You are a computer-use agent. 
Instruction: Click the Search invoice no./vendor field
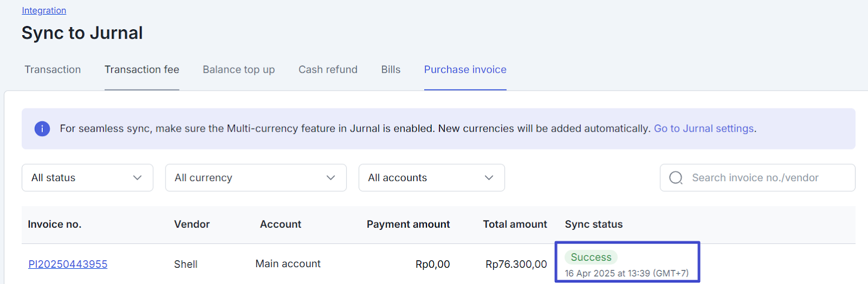point(757,178)
